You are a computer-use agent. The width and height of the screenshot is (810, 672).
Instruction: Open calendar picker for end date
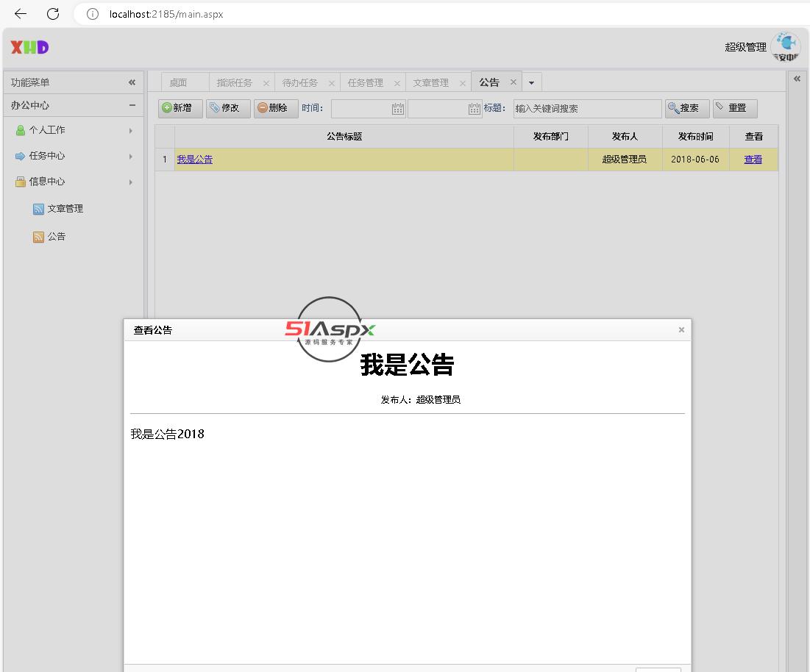[x=475, y=109]
